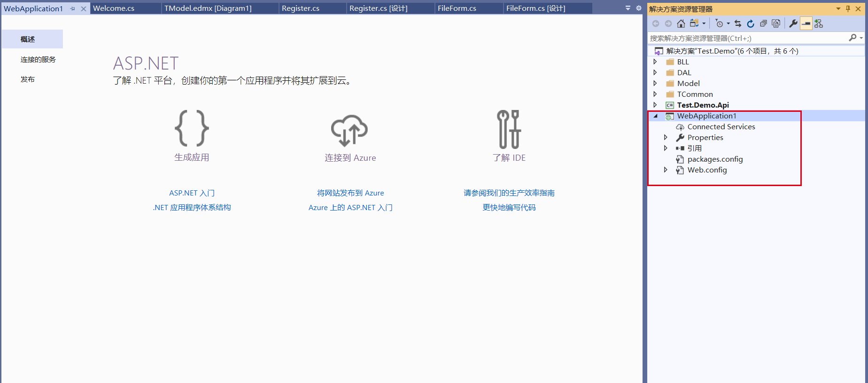Click the Properties wrench icon in tree
This screenshot has width=868, height=383.
(x=680, y=137)
